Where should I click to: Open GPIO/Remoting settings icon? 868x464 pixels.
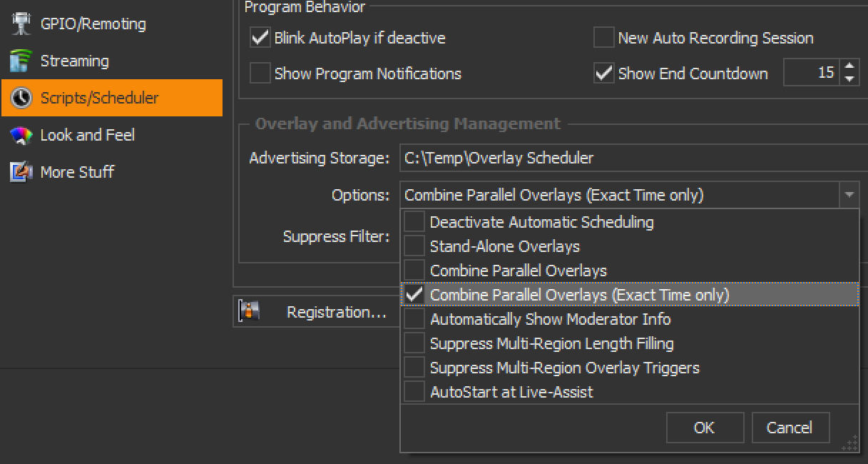click(21, 24)
